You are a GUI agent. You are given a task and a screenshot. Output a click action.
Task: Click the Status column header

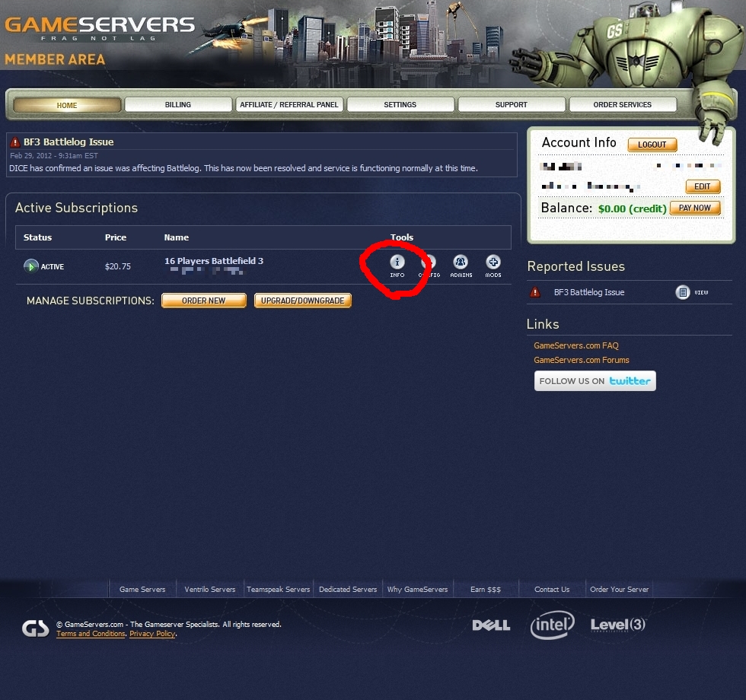(37, 237)
